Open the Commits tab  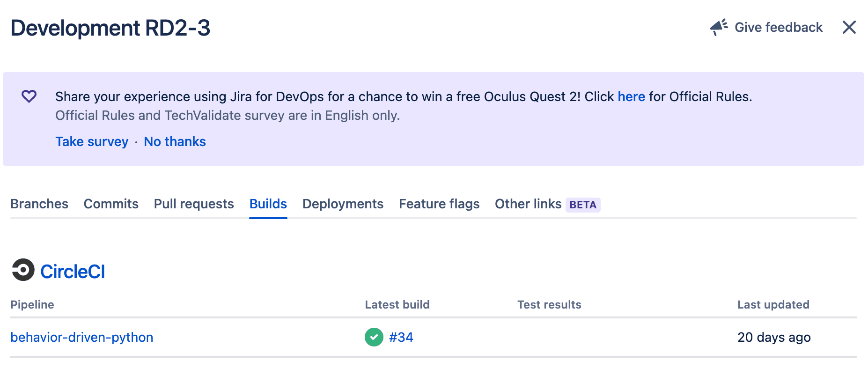point(110,204)
